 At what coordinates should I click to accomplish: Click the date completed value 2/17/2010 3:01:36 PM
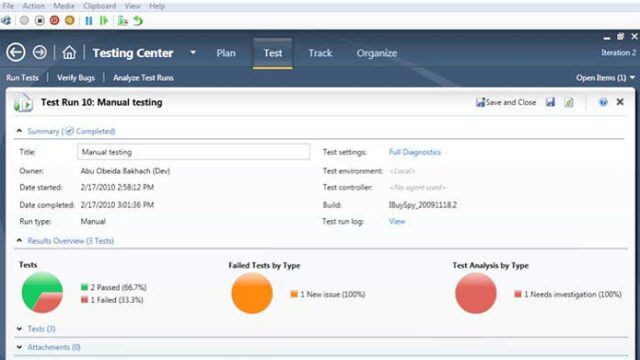coord(117,205)
